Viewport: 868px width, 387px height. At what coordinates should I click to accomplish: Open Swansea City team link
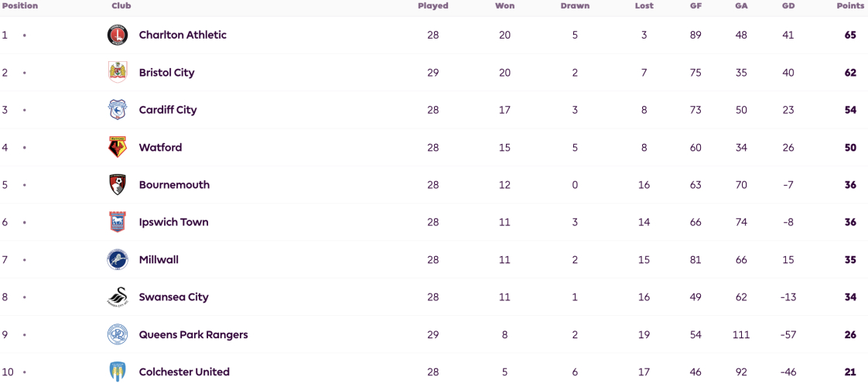[x=174, y=297]
